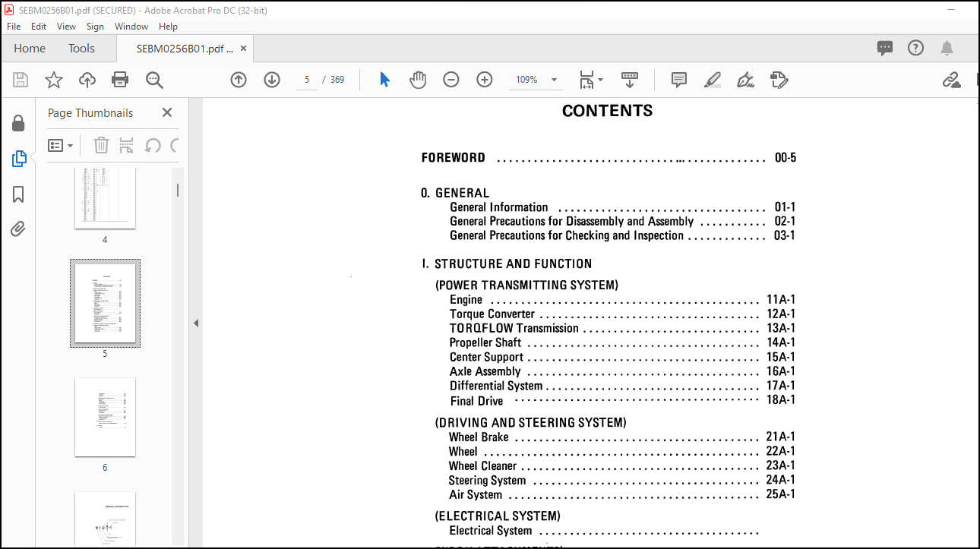Open the Sign menu
The height and width of the screenshot is (549, 980).
[x=95, y=26]
